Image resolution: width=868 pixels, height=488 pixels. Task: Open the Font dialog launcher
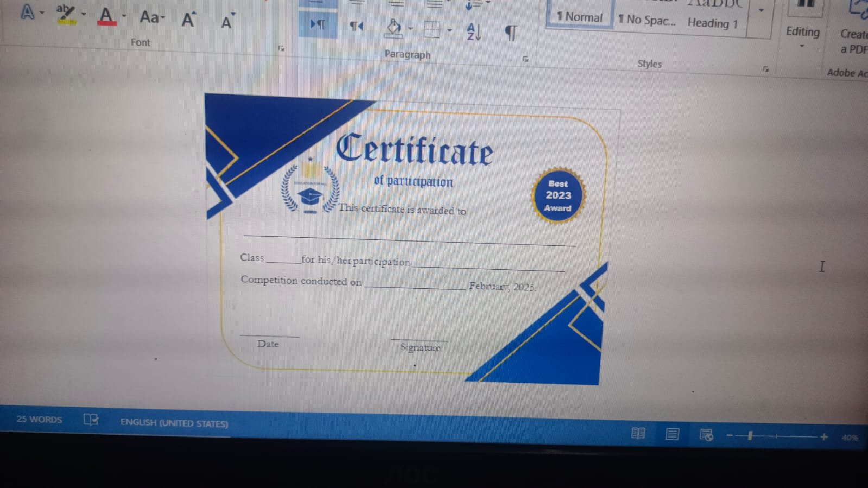click(x=281, y=48)
